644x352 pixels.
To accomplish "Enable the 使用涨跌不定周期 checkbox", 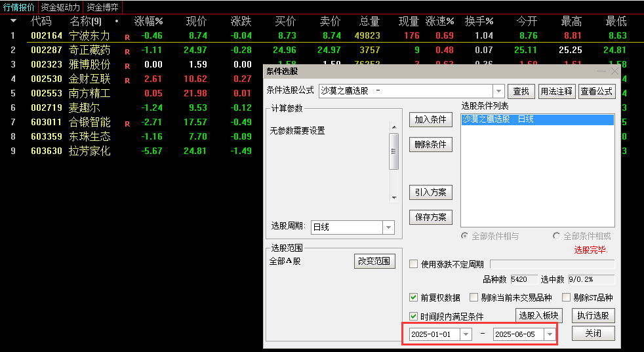I will (x=414, y=264).
